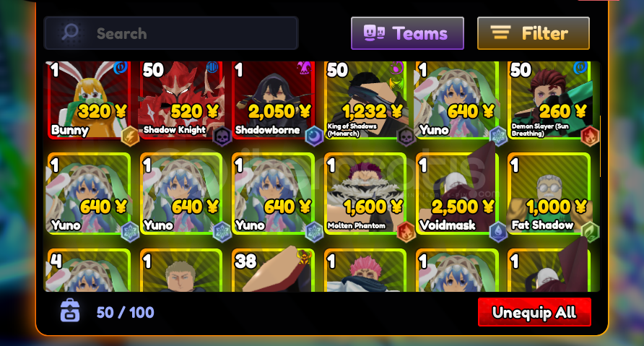Click the fire badge on Molten Phantom
644x346 pixels.
coord(406,232)
